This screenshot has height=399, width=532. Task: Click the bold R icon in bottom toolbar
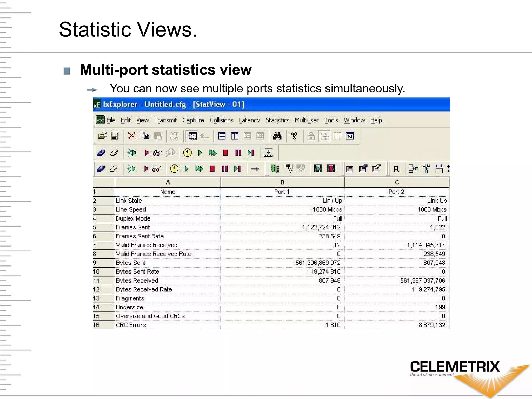tap(396, 169)
